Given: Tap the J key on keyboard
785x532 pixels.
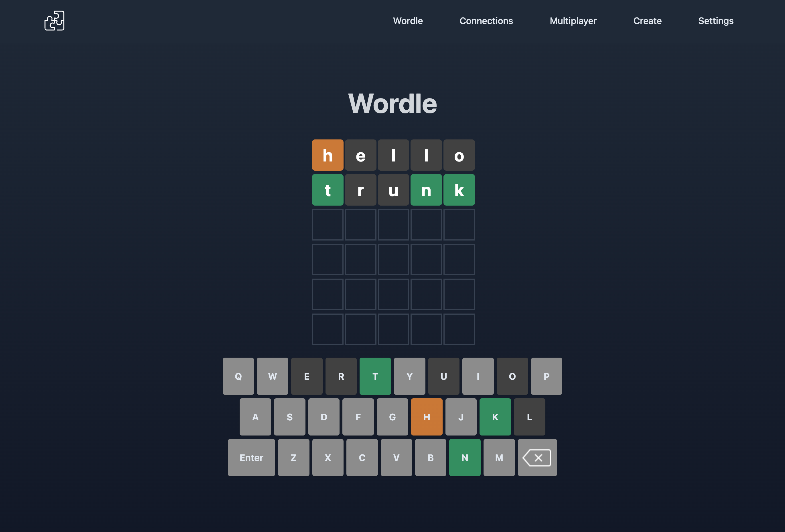Looking at the screenshot, I should [x=461, y=417].
